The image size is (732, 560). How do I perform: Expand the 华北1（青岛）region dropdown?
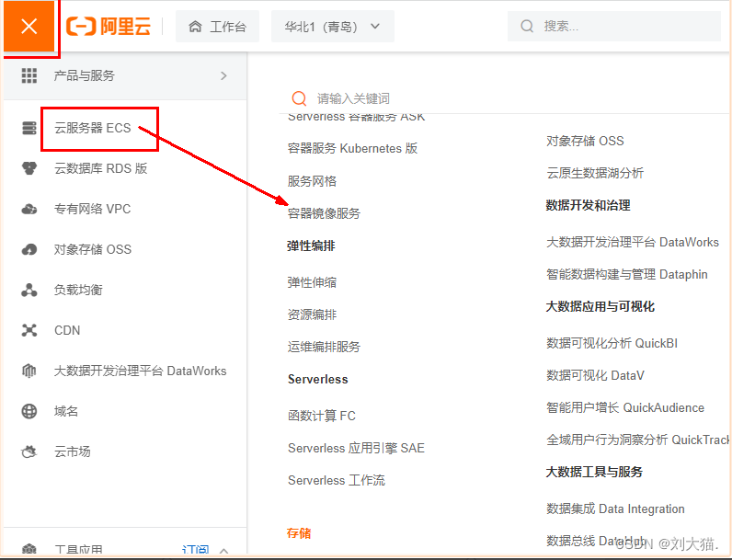(x=332, y=27)
